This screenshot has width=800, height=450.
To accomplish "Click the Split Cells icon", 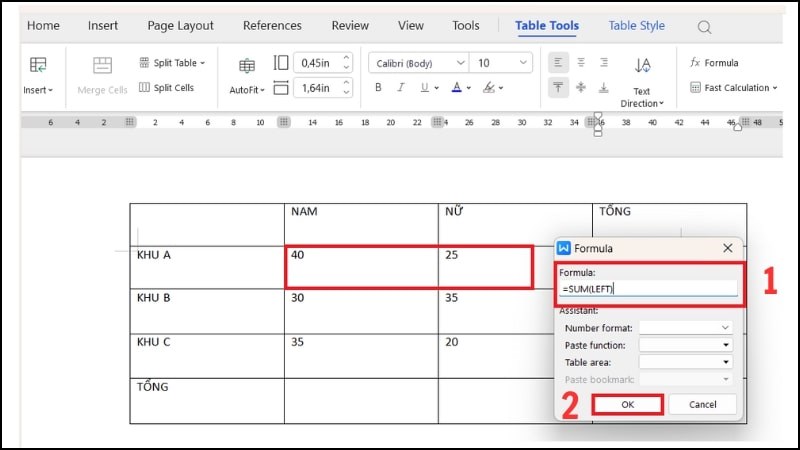I will (145, 88).
